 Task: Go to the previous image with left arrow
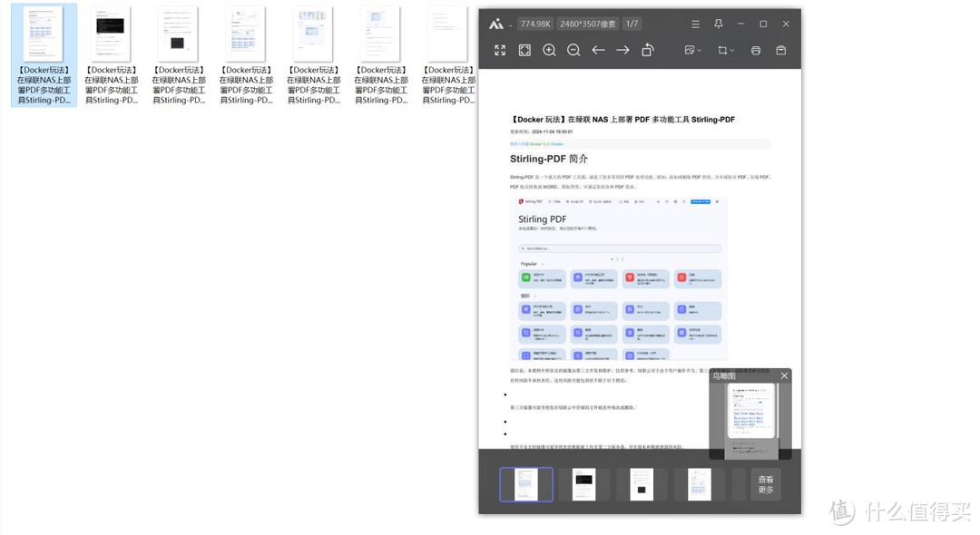pyautogui.click(x=598, y=51)
